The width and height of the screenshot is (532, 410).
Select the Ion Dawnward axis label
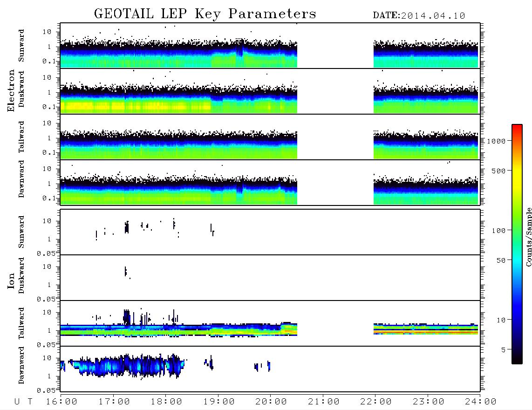tap(21, 365)
